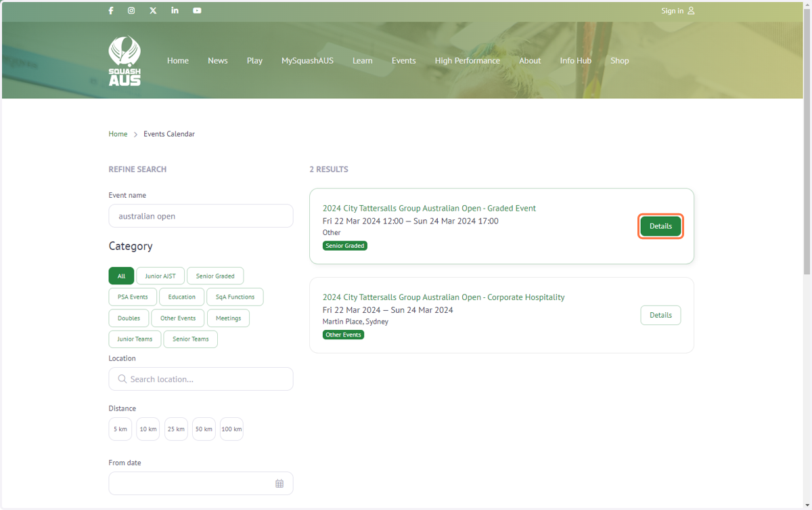Viewport: 812px width, 510px height.
Task: Select the Junior AJST category filter
Action: coord(160,276)
